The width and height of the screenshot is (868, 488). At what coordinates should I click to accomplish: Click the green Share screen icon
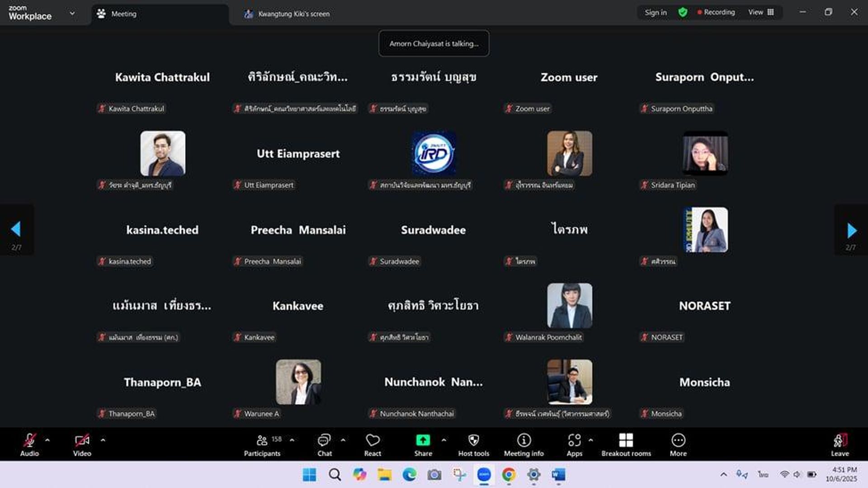coord(423,440)
